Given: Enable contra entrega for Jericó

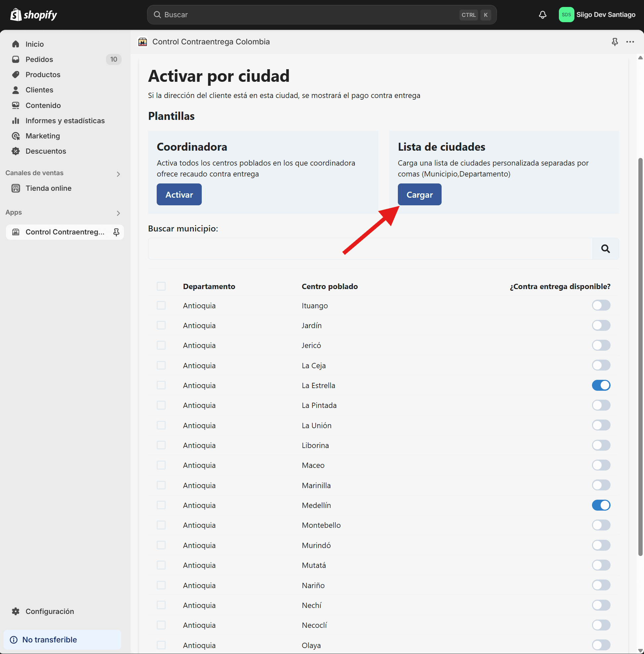Looking at the screenshot, I should click(601, 345).
